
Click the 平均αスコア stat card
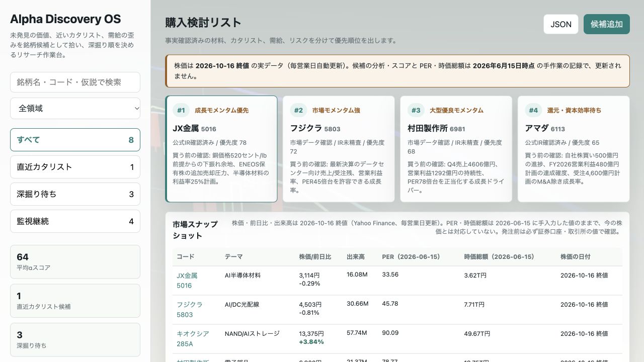pyautogui.click(x=75, y=262)
